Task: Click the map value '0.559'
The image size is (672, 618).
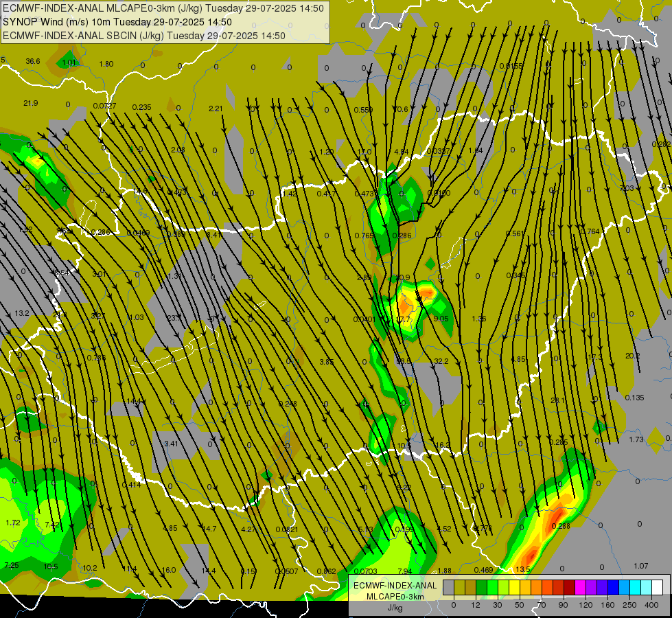Action: click(x=363, y=111)
